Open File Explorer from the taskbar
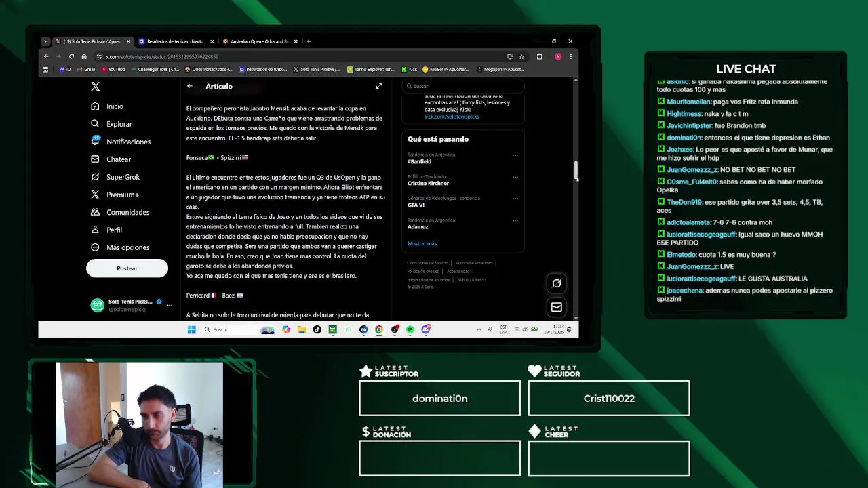868x488 pixels. click(301, 329)
